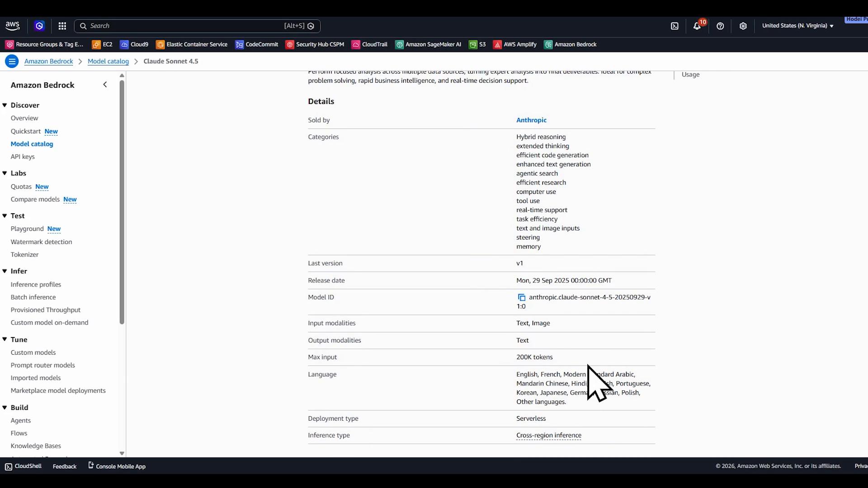The width and height of the screenshot is (868, 488).
Task: Toggle the blue hamburger navigation menu icon
Action: click(12, 61)
